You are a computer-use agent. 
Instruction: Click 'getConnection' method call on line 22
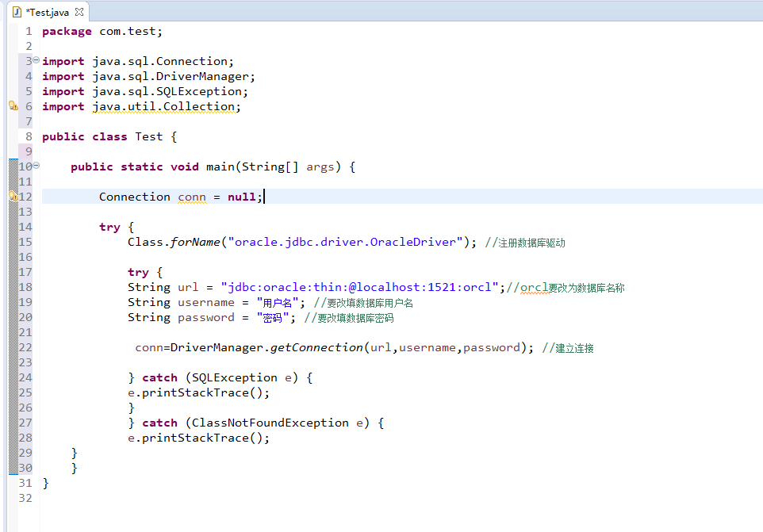316,348
